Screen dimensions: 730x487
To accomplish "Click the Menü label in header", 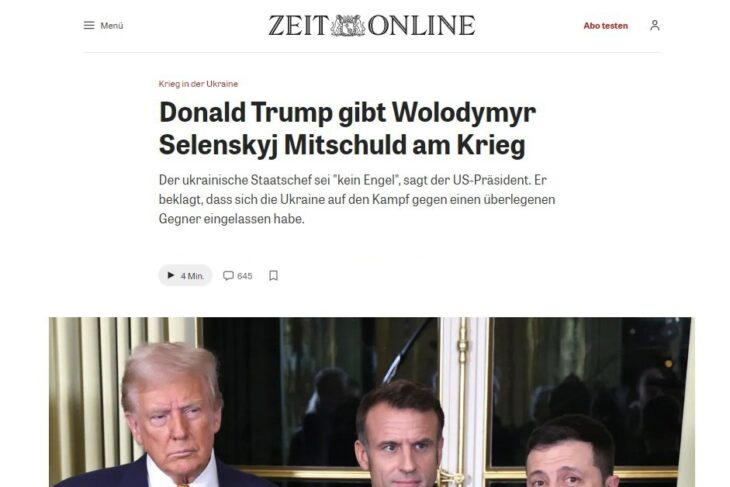I will coord(112,26).
